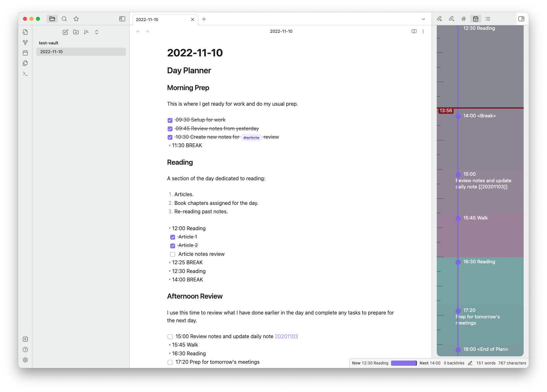Toggle the left sidebar collapse icon
547x392 pixels.
click(x=122, y=19)
